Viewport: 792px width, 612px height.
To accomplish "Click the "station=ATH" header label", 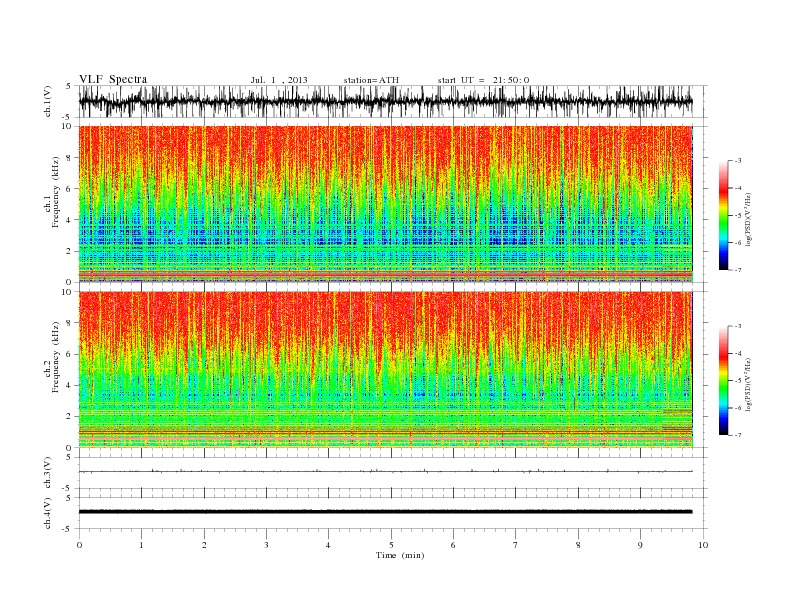I will point(371,80).
